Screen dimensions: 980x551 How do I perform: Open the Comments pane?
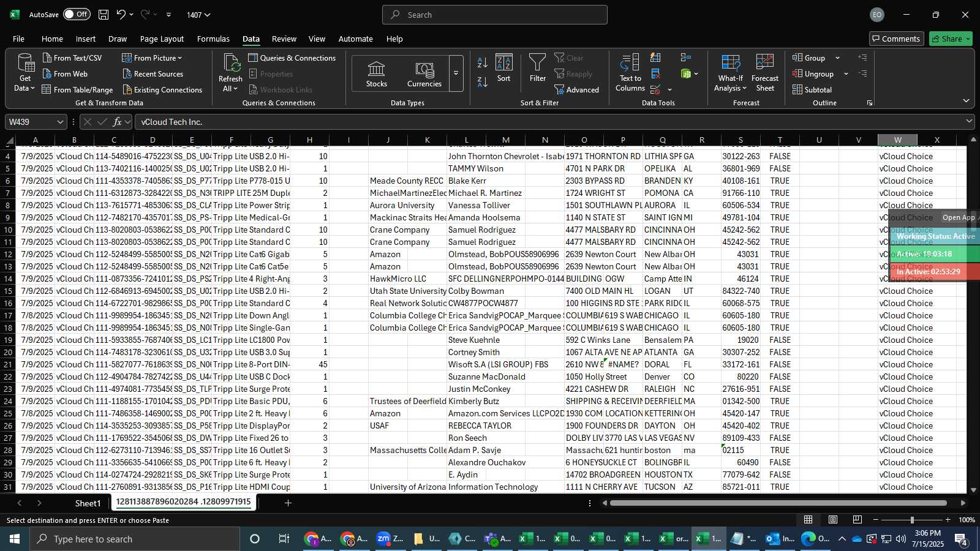[896, 39]
